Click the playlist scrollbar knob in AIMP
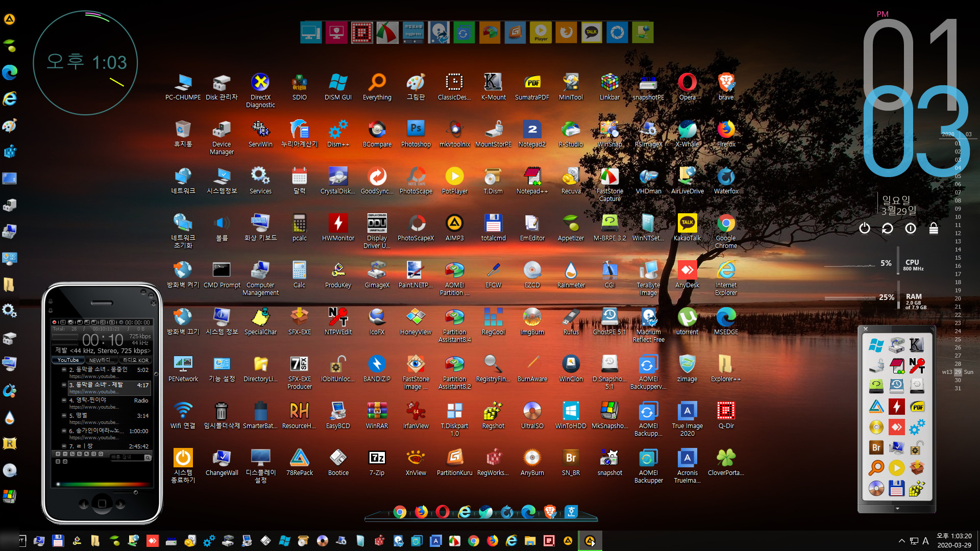The height and width of the screenshot is (551, 980). tap(155, 374)
